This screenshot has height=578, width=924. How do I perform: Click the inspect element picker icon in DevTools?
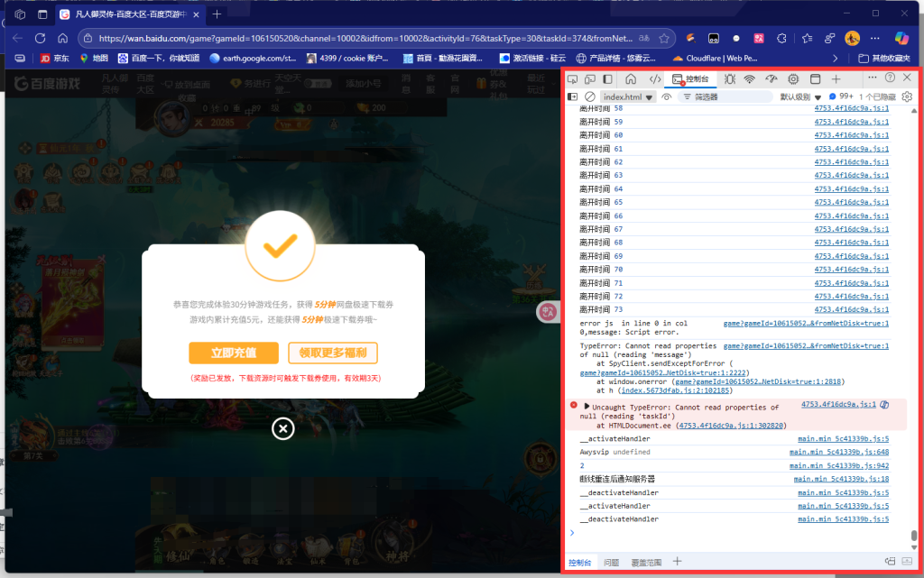point(572,78)
